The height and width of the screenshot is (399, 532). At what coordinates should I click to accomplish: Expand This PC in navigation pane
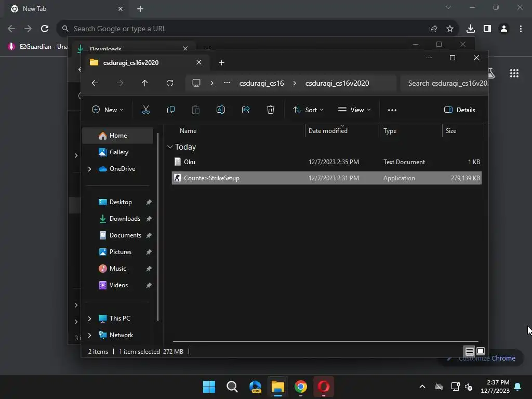[x=89, y=318]
